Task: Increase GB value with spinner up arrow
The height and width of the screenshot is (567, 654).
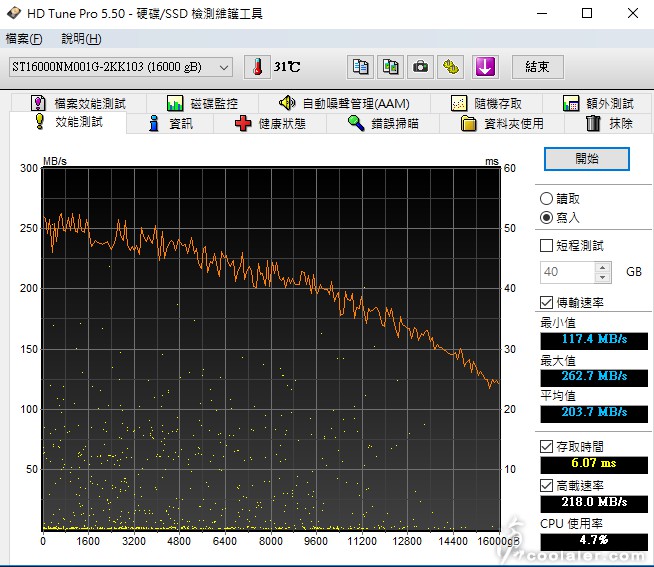Action: (603, 267)
